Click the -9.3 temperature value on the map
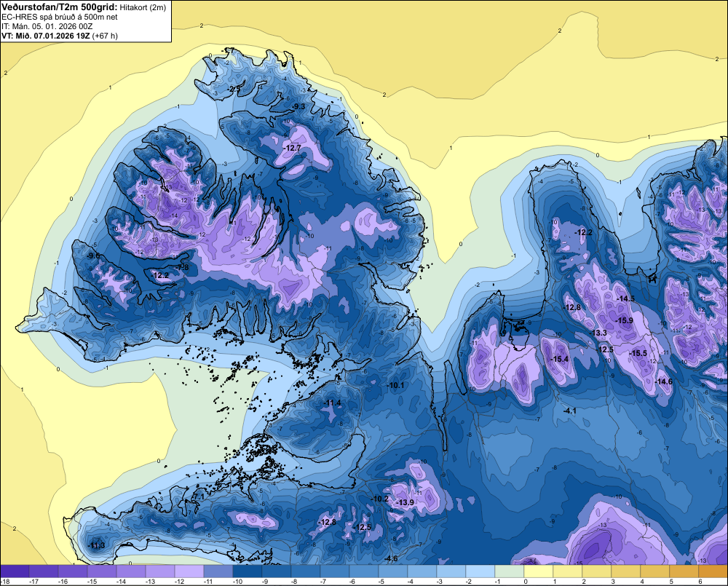 pos(298,107)
